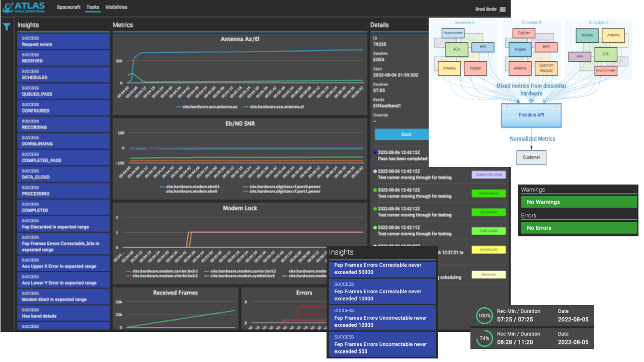The height and width of the screenshot is (362, 644).
Task: Click the Digitizer block under Groundsite B
Action: coord(524,33)
